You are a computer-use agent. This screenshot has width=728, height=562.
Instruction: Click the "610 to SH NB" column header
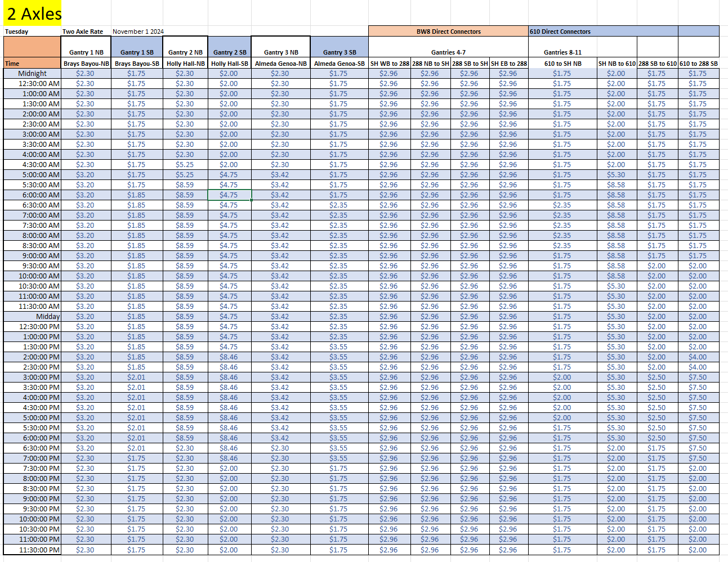pos(562,64)
